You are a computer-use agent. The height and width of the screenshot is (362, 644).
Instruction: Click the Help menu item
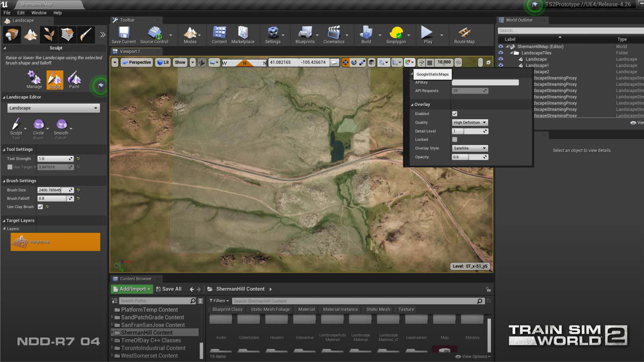pos(57,12)
